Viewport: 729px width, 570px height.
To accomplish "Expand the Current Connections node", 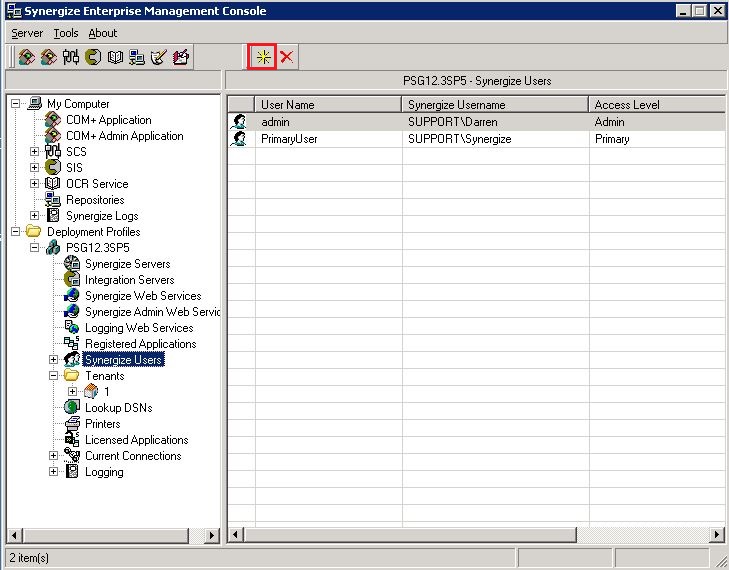I will pos(53,456).
